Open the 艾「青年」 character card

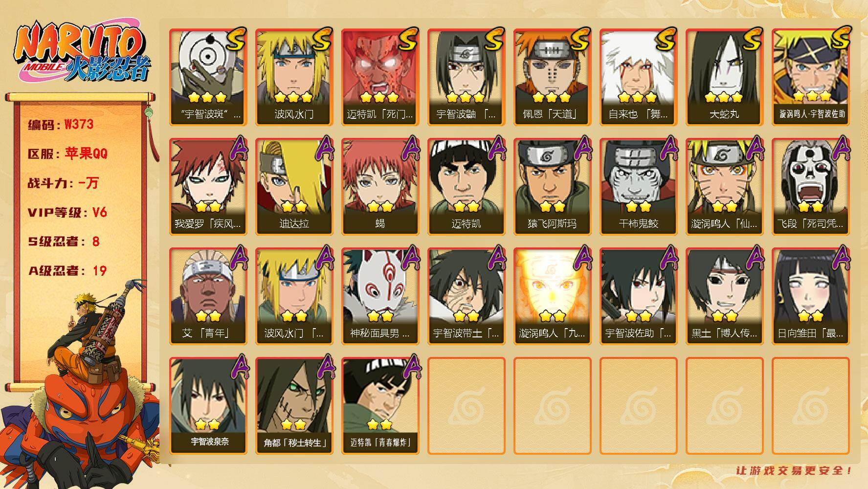coord(208,296)
